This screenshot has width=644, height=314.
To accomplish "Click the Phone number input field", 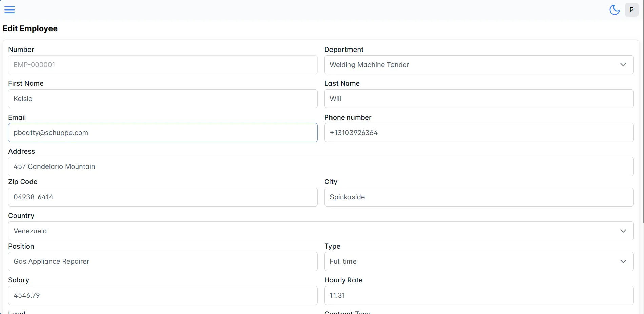I will point(479,133).
